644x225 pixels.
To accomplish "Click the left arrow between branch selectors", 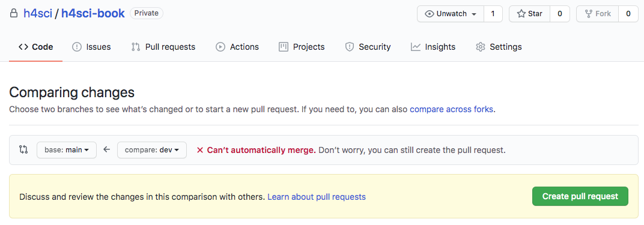I will 107,149.
